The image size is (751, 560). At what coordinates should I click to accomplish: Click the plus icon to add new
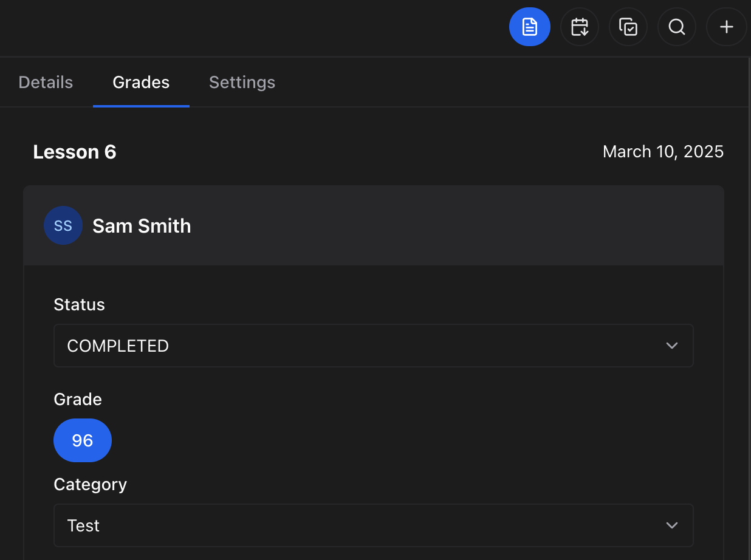(726, 27)
